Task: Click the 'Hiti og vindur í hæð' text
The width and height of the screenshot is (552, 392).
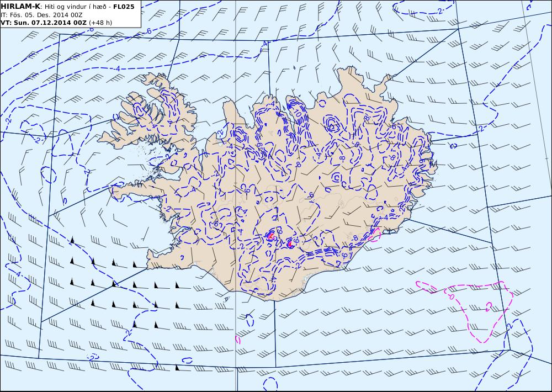Action: [x=75, y=7]
